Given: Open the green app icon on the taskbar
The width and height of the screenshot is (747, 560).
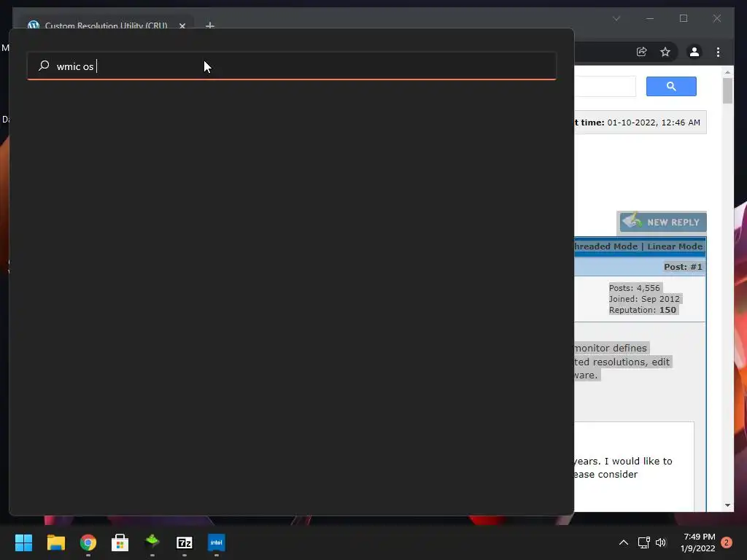Looking at the screenshot, I should pos(152,542).
